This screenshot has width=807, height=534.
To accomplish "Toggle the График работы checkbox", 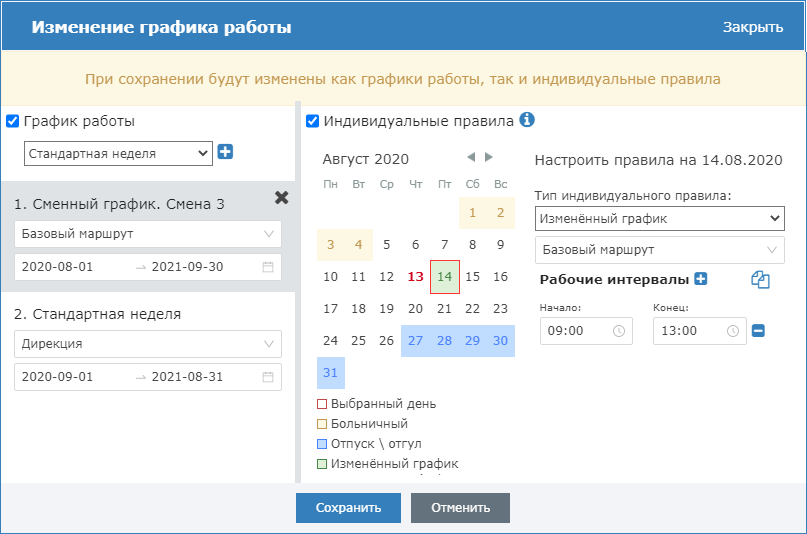I will 13,121.
